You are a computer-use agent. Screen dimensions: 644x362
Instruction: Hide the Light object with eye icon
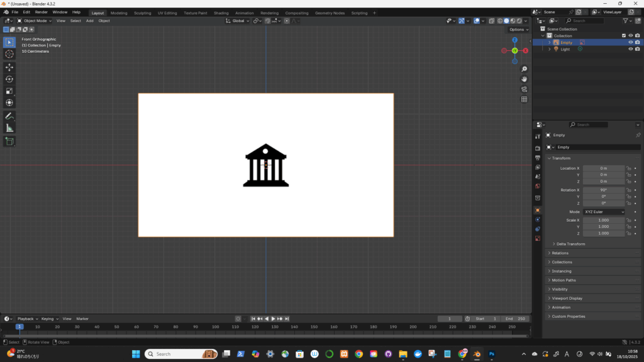(x=630, y=49)
